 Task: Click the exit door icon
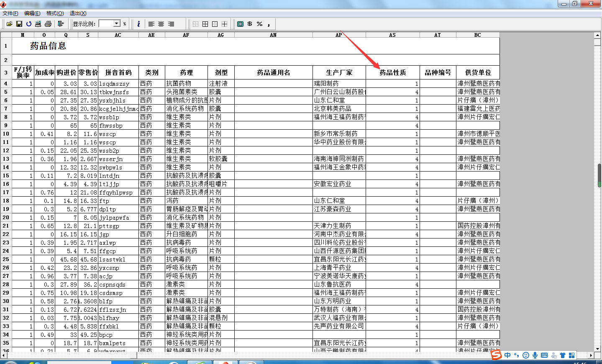tap(61, 24)
